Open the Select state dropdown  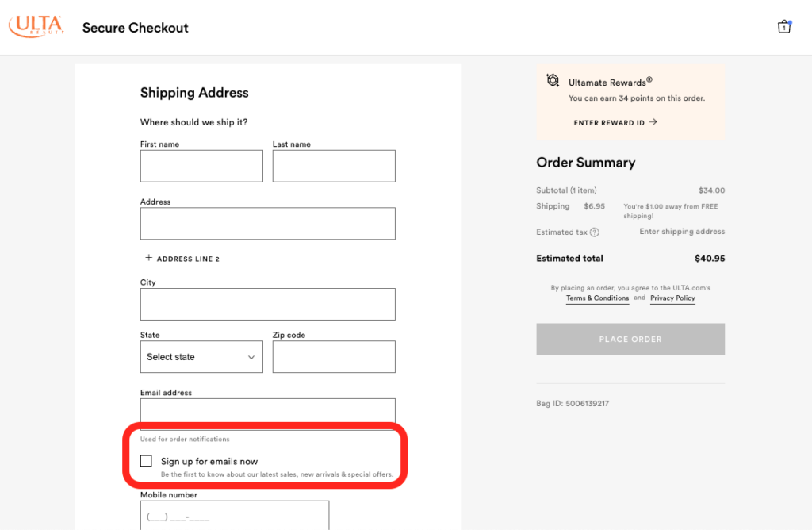[x=201, y=357]
